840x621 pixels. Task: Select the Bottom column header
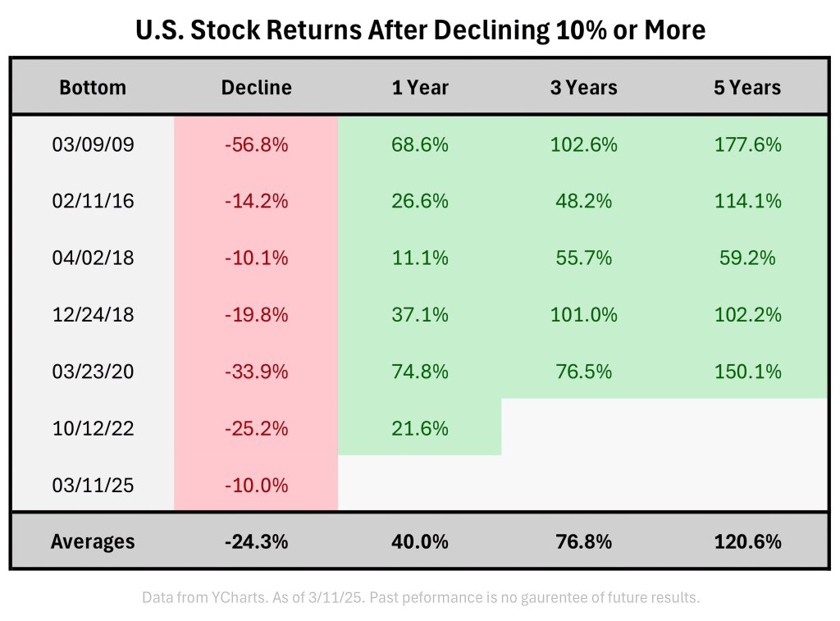tap(93, 87)
